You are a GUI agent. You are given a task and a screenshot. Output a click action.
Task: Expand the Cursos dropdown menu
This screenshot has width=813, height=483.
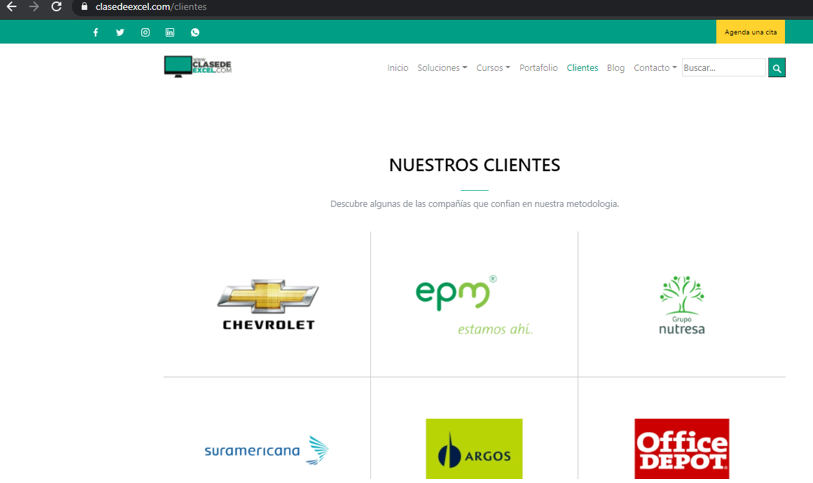point(493,67)
